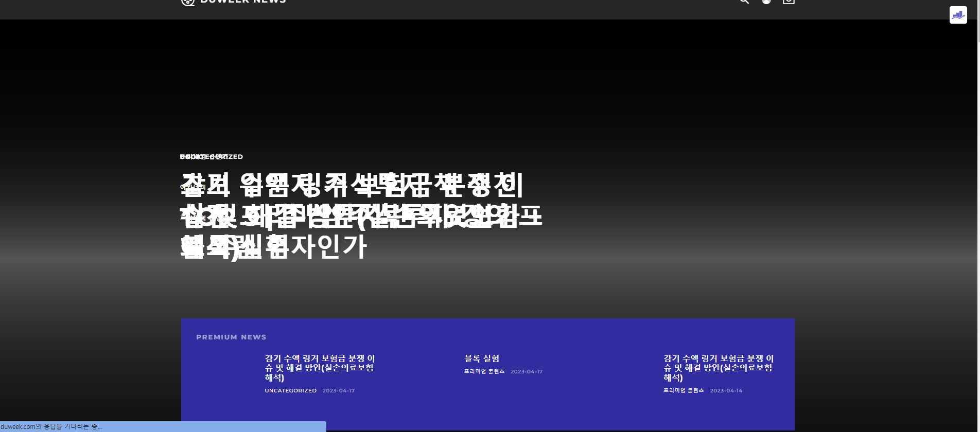Viewport: 980px width, 432px height.
Task: Open 프리미엄 콘텐츠 category beside 2023-04-17
Action: 484,371
